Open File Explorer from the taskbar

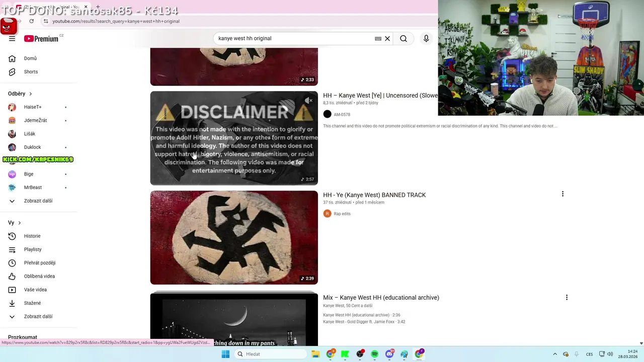click(x=315, y=354)
